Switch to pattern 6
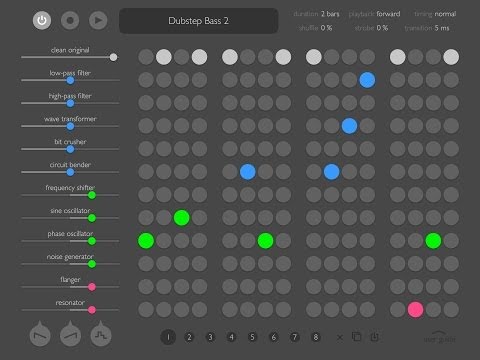Image resolution: width=480 pixels, height=360 pixels. click(x=274, y=337)
